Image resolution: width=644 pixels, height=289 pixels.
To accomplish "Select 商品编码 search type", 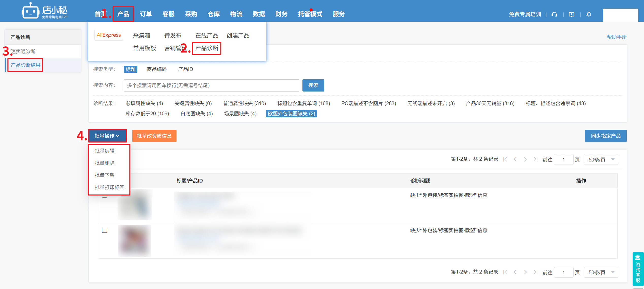I will 157,69.
